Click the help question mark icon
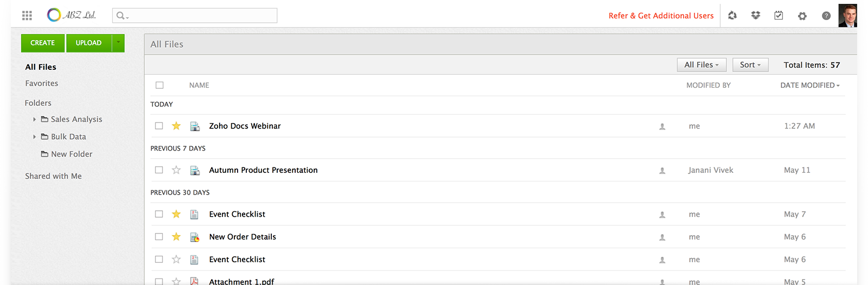The image size is (868, 285). [826, 16]
